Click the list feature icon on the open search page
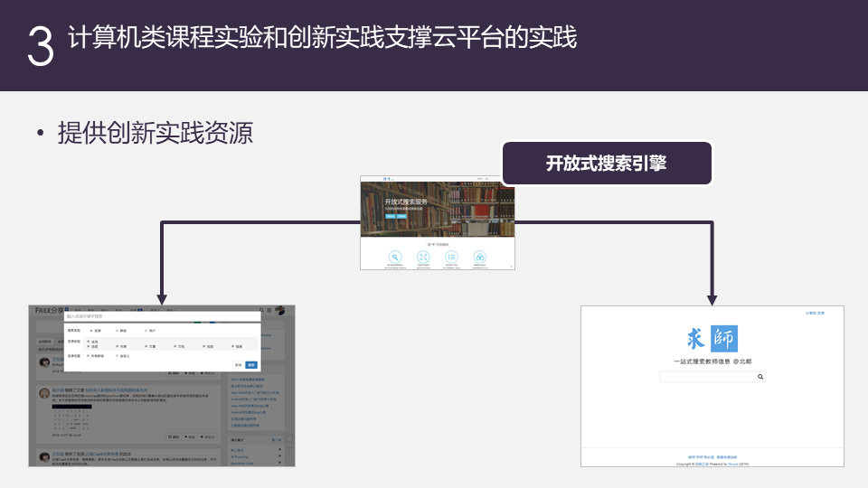 (x=451, y=257)
